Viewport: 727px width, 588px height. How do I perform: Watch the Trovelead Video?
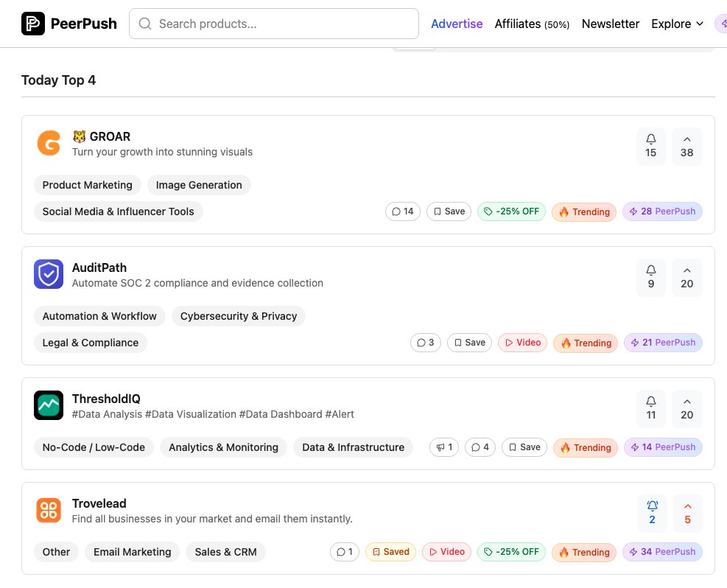click(446, 552)
